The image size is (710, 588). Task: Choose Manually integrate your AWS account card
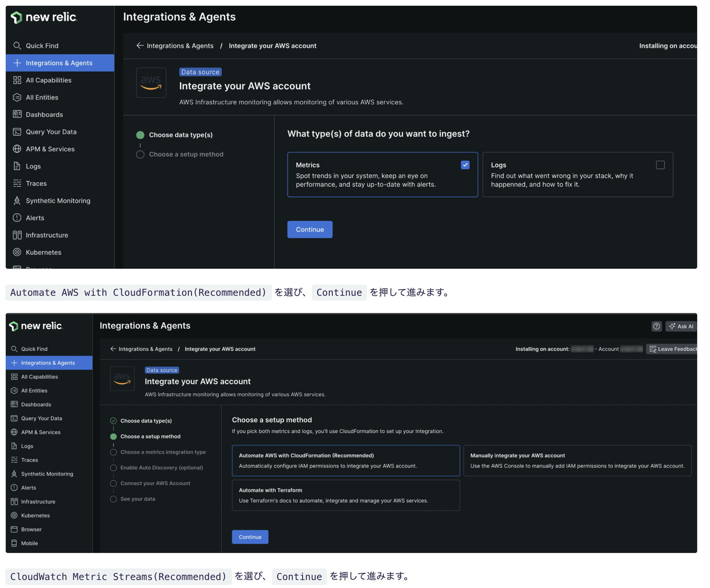(577, 461)
